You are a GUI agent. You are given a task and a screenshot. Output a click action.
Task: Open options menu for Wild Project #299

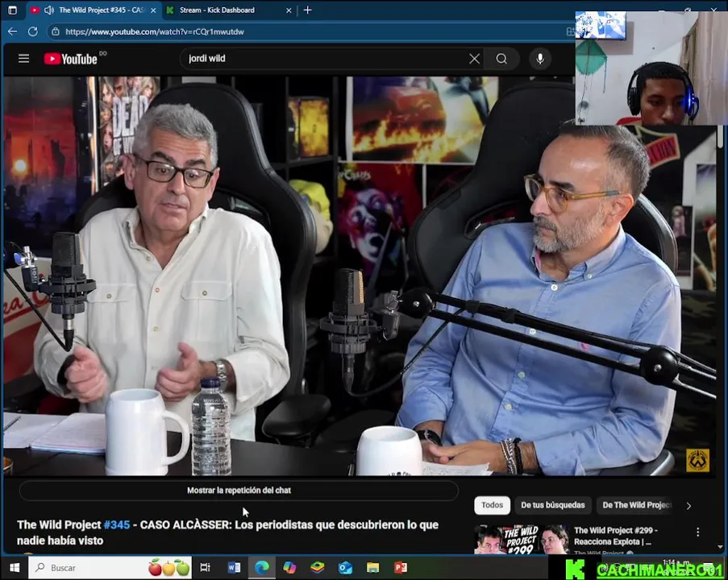(x=697, y=532)
